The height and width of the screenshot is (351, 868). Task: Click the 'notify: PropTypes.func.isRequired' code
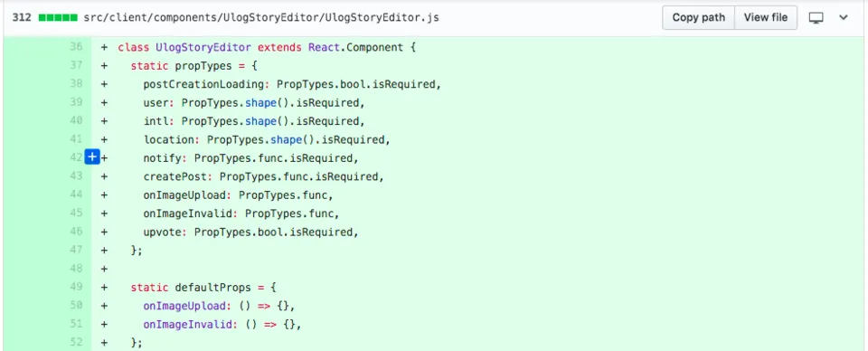pos(251,158)
